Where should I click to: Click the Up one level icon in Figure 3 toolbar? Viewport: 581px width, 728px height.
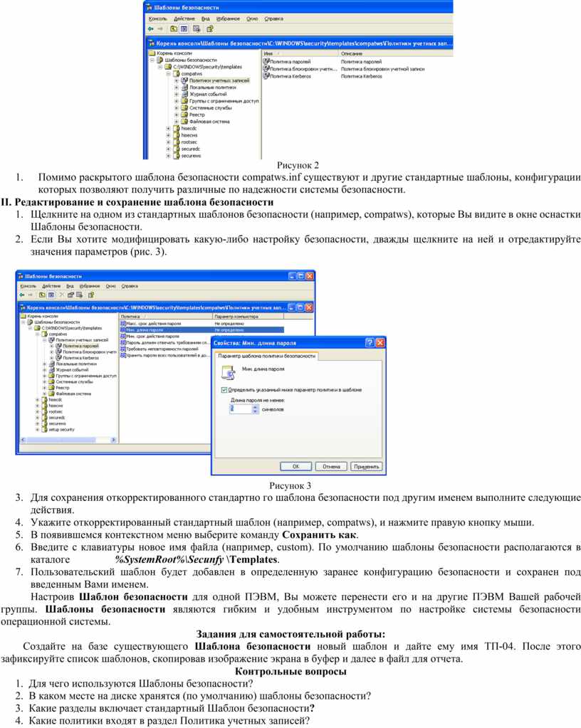42,295
